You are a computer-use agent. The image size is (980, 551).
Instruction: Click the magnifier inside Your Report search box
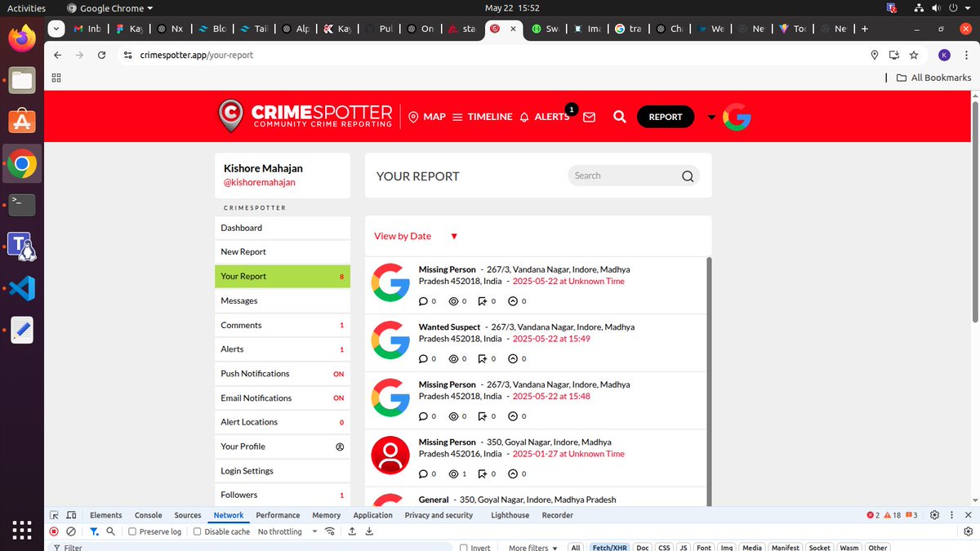(x=688, y=176)
